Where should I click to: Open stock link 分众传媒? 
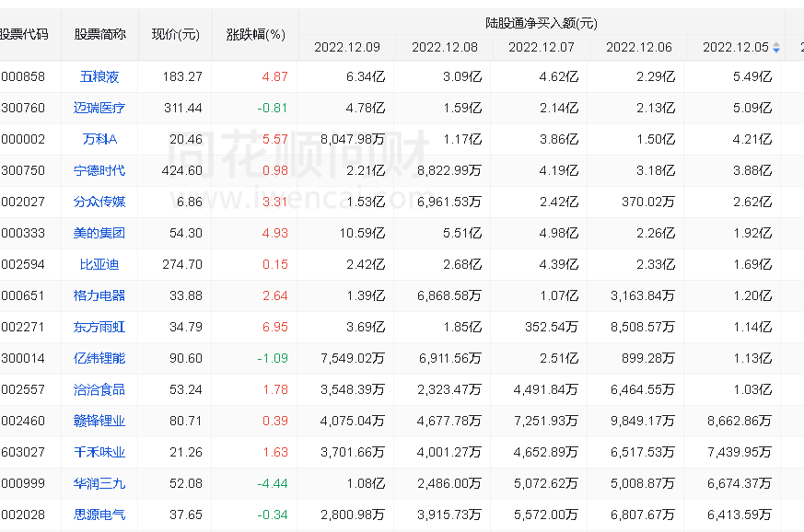[x=99, y=202]
